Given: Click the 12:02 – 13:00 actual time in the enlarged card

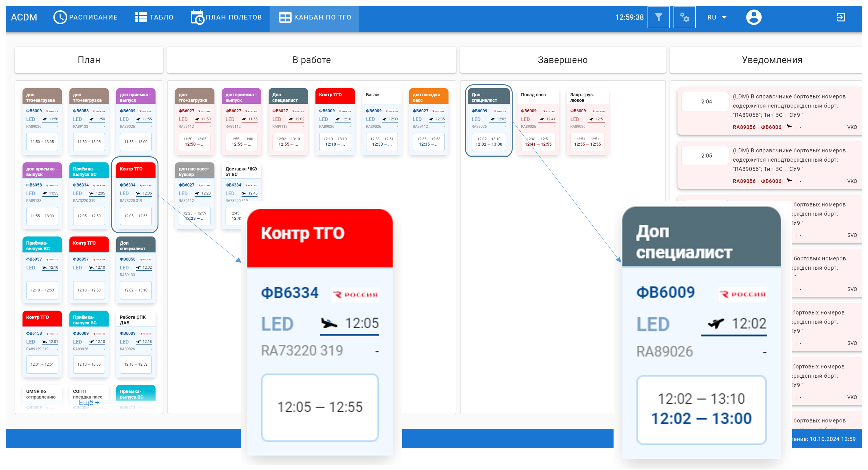Looking at the screenshot, I should tap(701, 419).
